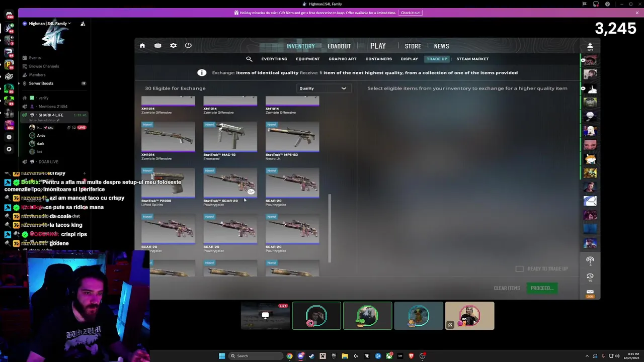Click the taskbar Search box

click(256, 356)
